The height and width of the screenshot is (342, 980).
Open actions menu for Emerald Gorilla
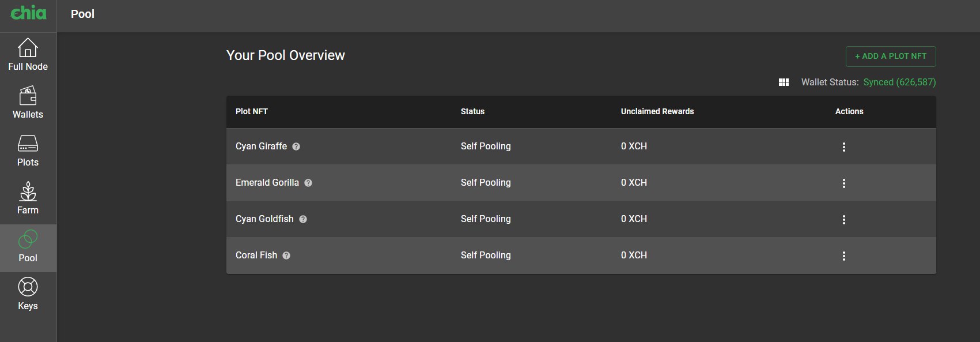pos(844,183)
